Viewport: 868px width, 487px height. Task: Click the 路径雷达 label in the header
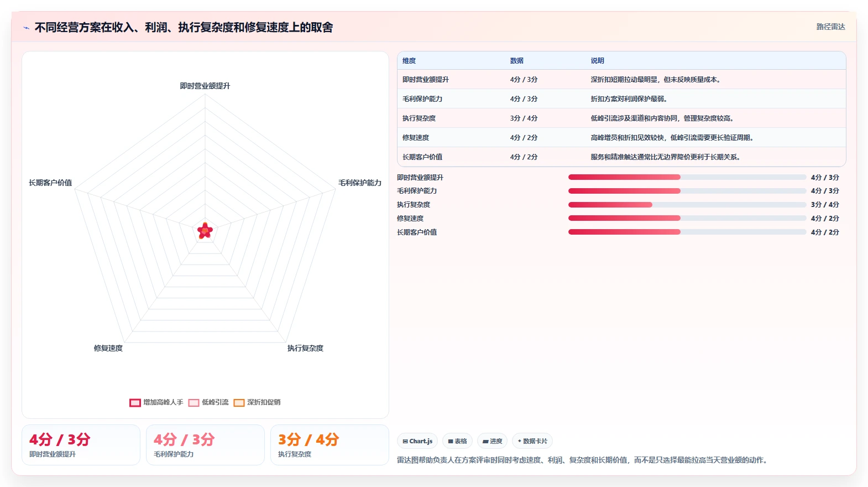tap(830, 27)
